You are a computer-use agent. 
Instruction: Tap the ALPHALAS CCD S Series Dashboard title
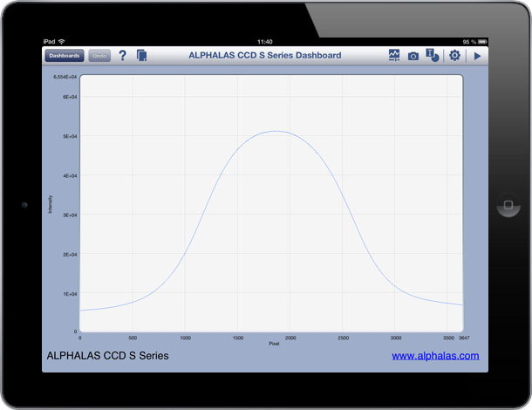[x=265, y=56]
